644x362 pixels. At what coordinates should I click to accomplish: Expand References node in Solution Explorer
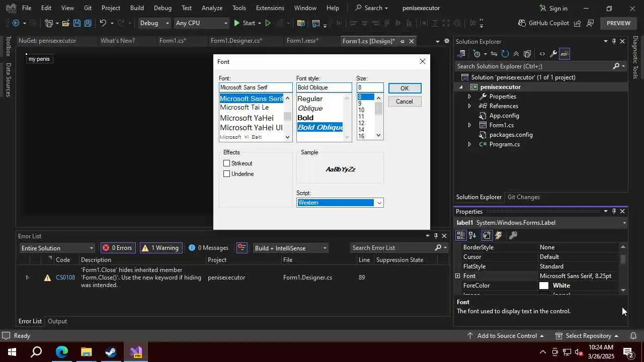tap(469, 106)
